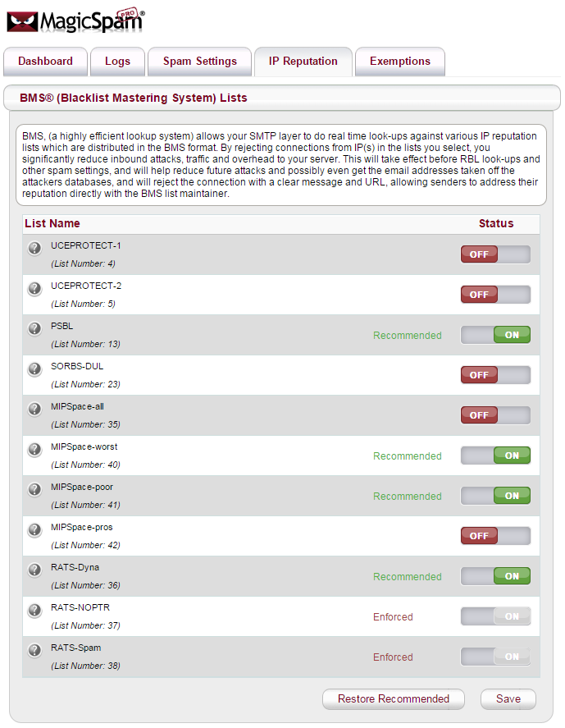Switch on the SORBS-DUL list
This screenshot has height=728, width=565.
tap(495, 375)
